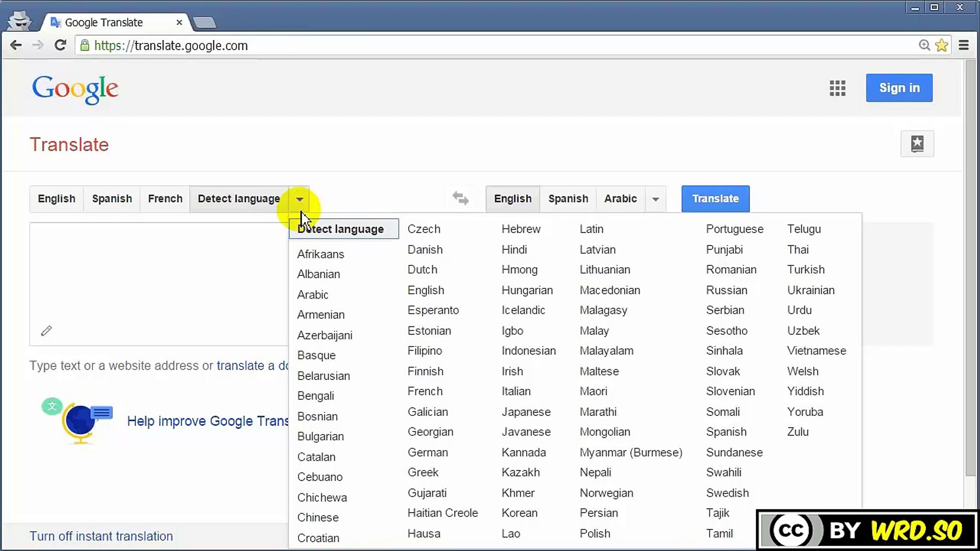Go back with browser back arrow
The width and height of the screenshot is (980, 551).
(16, 45)
